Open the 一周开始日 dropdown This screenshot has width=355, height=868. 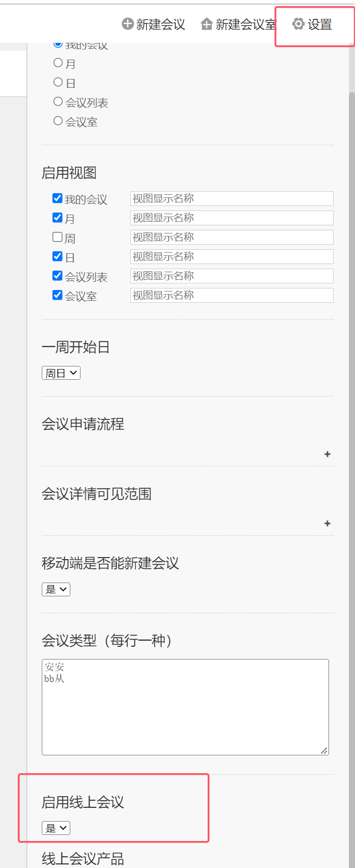(61, 373)
